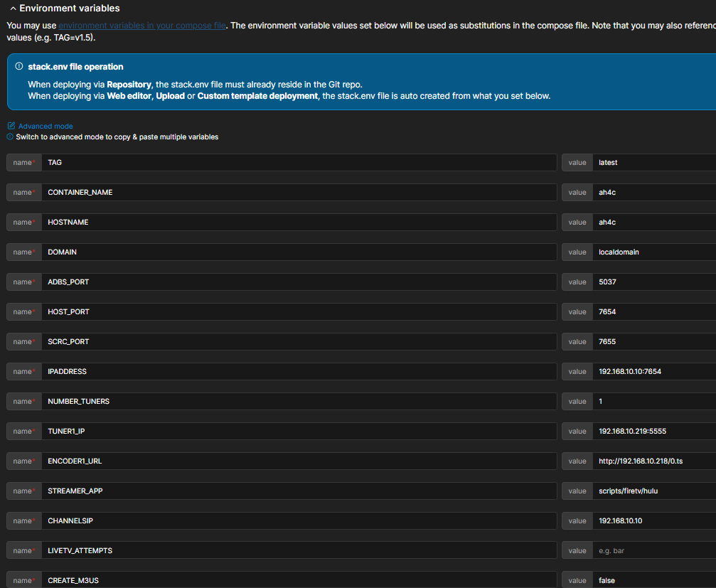Click the ENCODER1_URL value field

(654, 461)
